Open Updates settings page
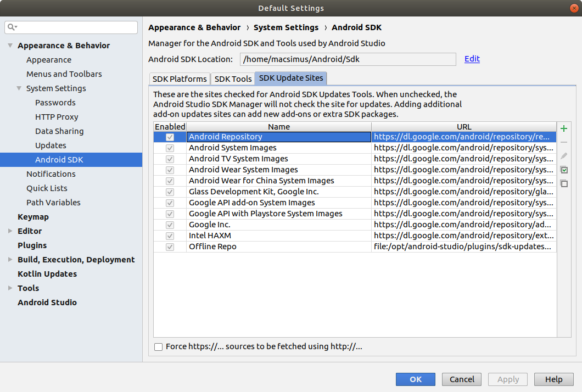The image size is (582, 392). click(51, 145)
